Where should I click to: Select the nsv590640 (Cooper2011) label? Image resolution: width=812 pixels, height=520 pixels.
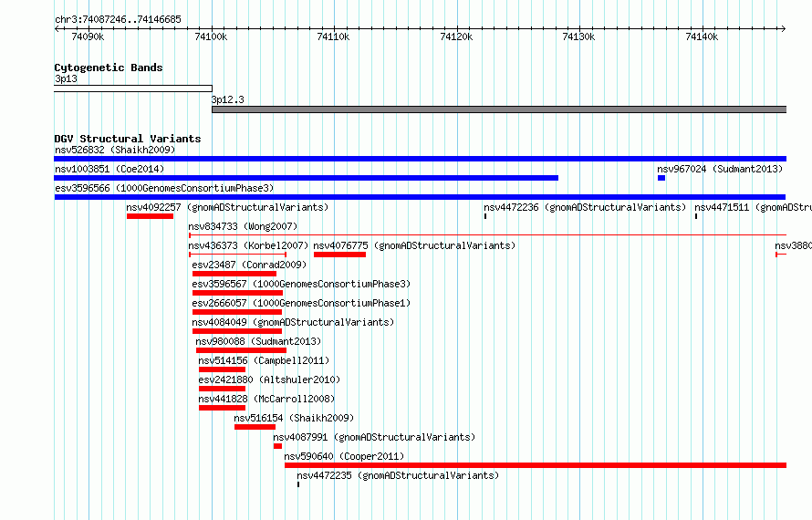click(344, 456)
